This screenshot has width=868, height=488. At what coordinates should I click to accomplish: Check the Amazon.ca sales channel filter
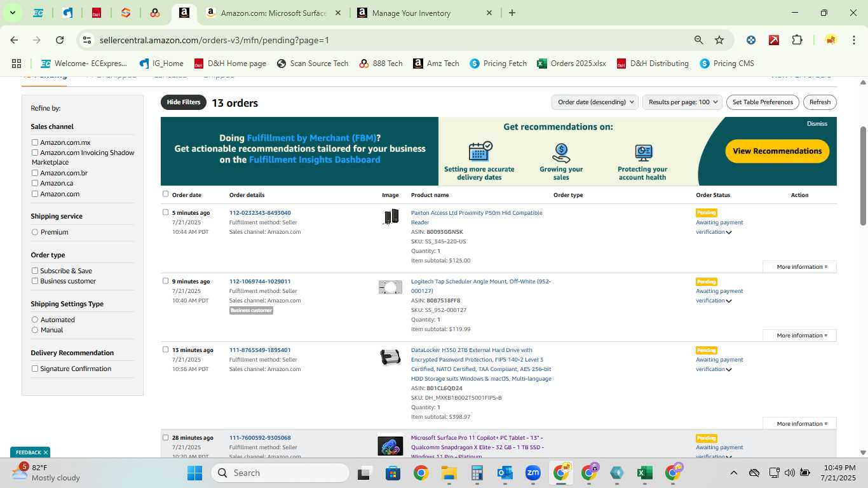tap(35, 183)
